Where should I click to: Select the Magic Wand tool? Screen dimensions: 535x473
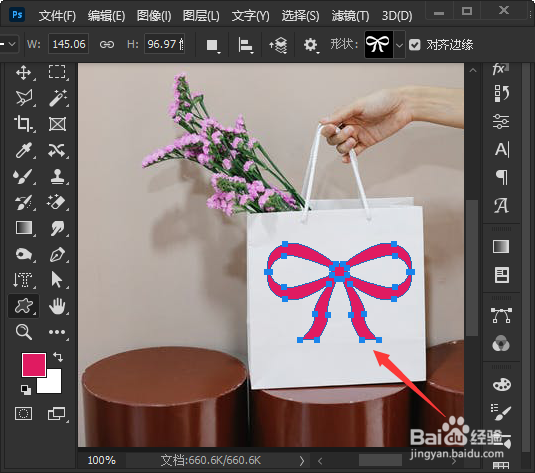[57, 98]
